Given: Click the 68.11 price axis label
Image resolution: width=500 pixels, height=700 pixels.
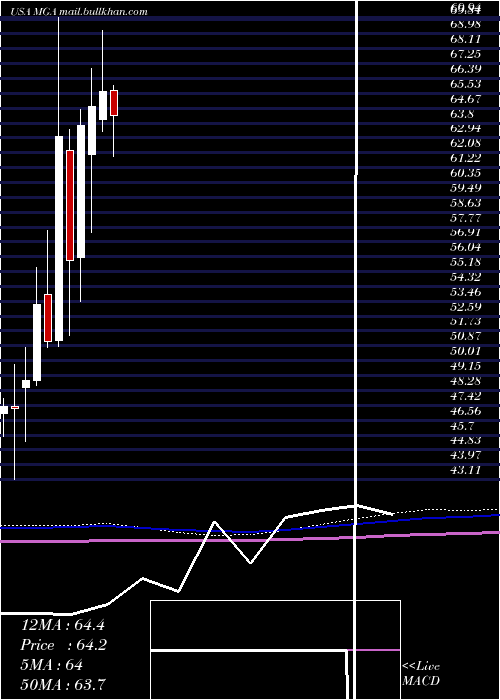Looking at the screenshot, I should (466, 39).
